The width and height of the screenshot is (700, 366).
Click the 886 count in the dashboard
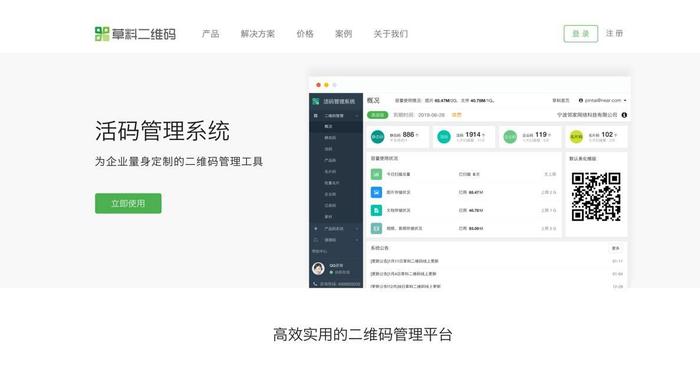[x=408, y=134]
